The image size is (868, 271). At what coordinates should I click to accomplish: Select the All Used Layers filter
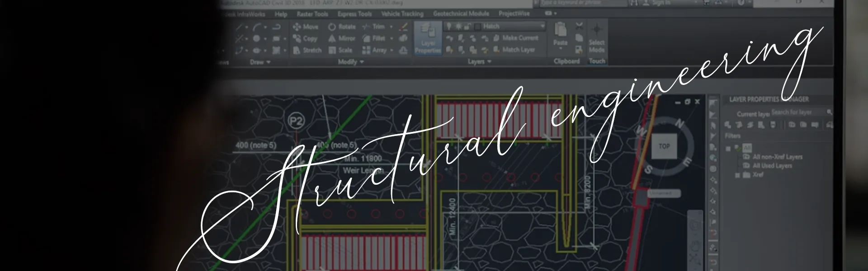pos(772,166)
